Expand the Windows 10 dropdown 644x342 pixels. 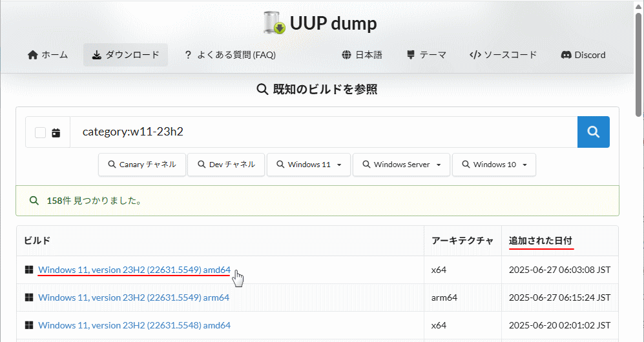point(494,165)
